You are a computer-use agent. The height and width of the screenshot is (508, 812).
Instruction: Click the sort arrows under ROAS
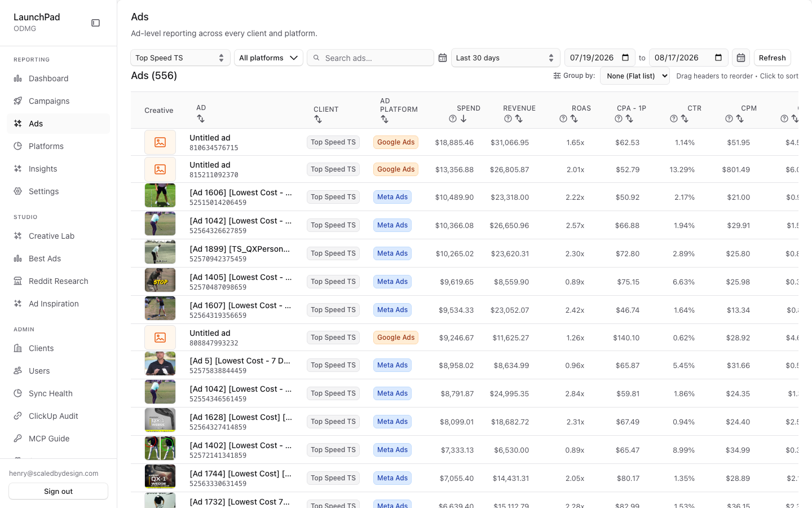coord(574,119)
